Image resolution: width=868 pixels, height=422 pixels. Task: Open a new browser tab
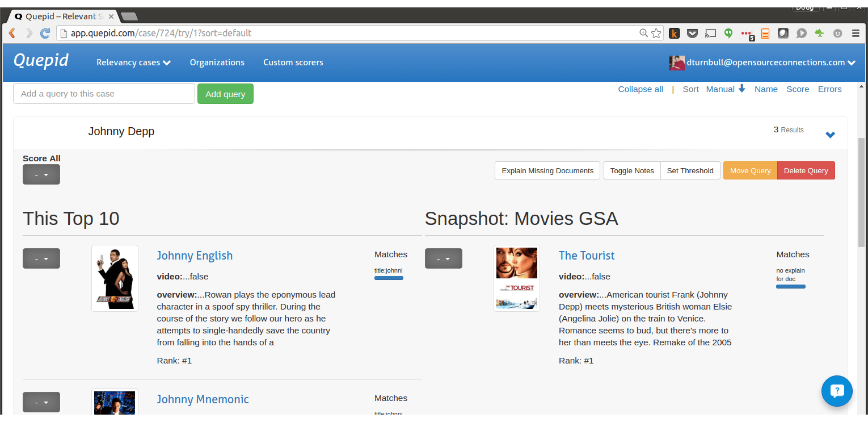[129, 16]
